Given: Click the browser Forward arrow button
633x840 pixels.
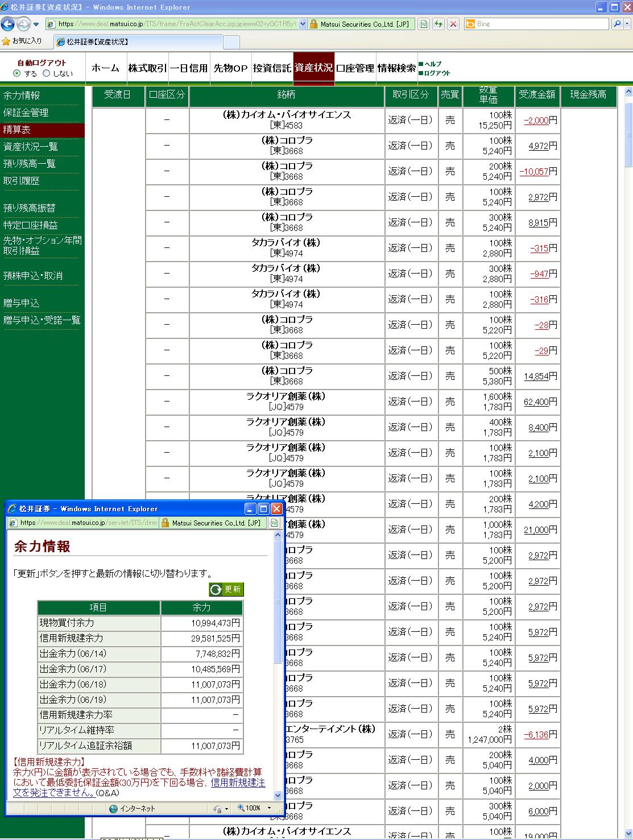Looking at the screenshot, I should point(23,24).
